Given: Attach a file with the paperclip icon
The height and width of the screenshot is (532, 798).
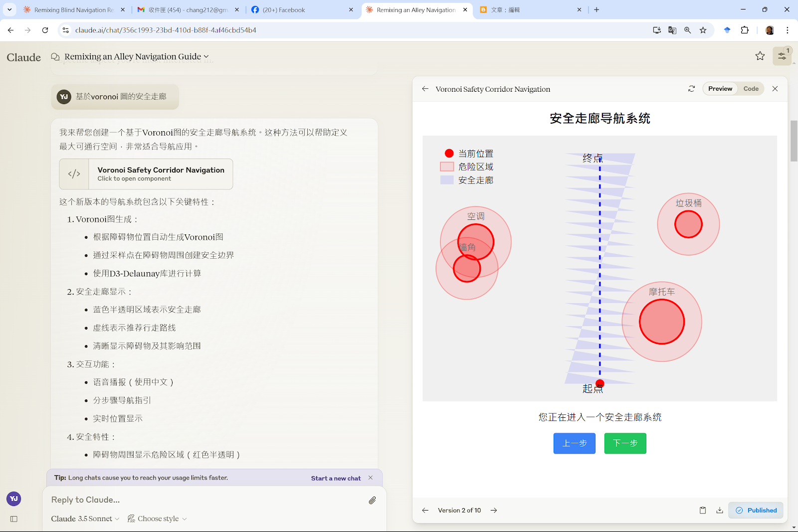Looking at the screenshot, I should point(372,500).
